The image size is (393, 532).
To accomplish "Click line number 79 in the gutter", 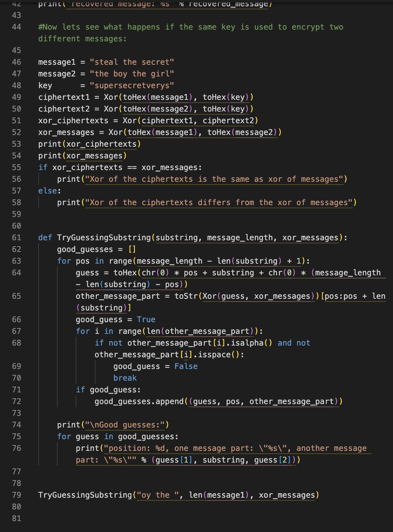I will [x=16, y=495].
